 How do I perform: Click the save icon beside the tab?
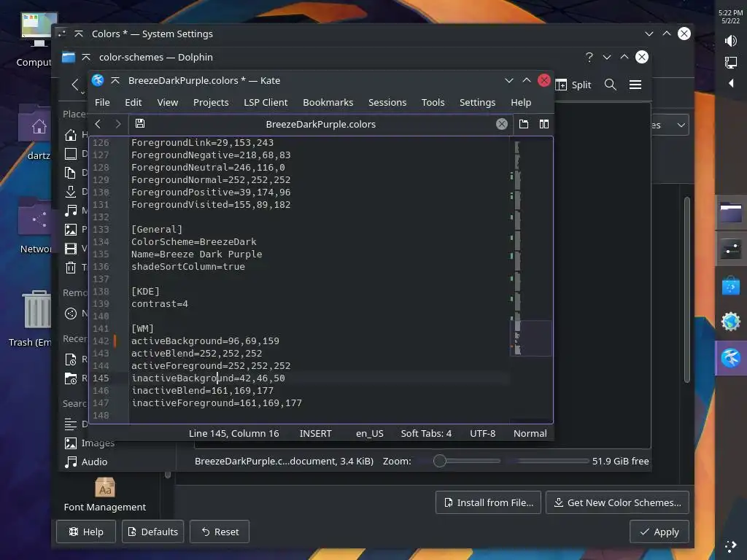140,124
